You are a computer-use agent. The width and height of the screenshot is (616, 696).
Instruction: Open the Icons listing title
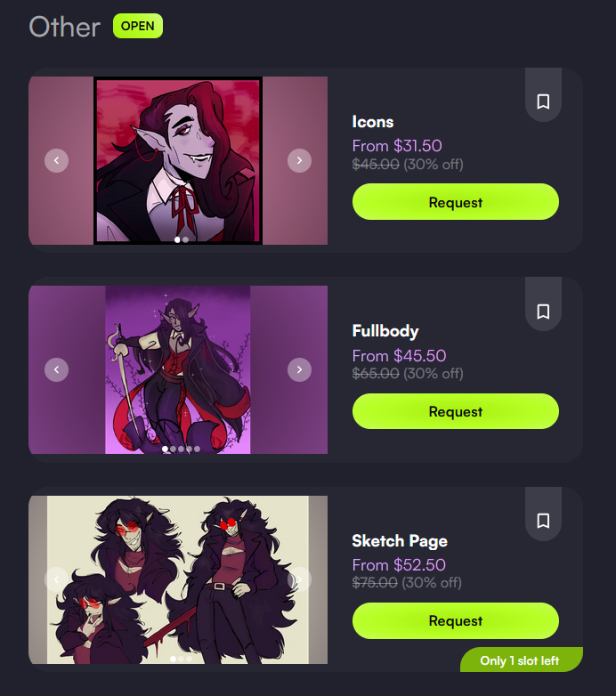(x=373, y=122)
